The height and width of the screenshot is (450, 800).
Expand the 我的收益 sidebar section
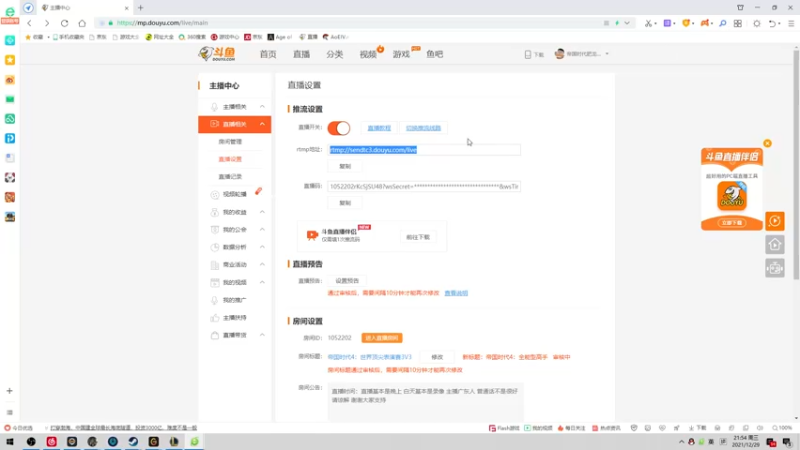coord(262,212)
